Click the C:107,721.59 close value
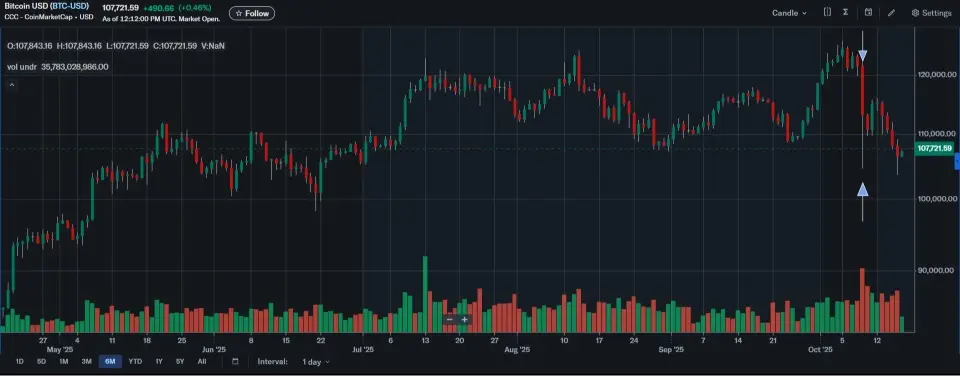Screen dimensions: 960x376 (x=174, y=46)
